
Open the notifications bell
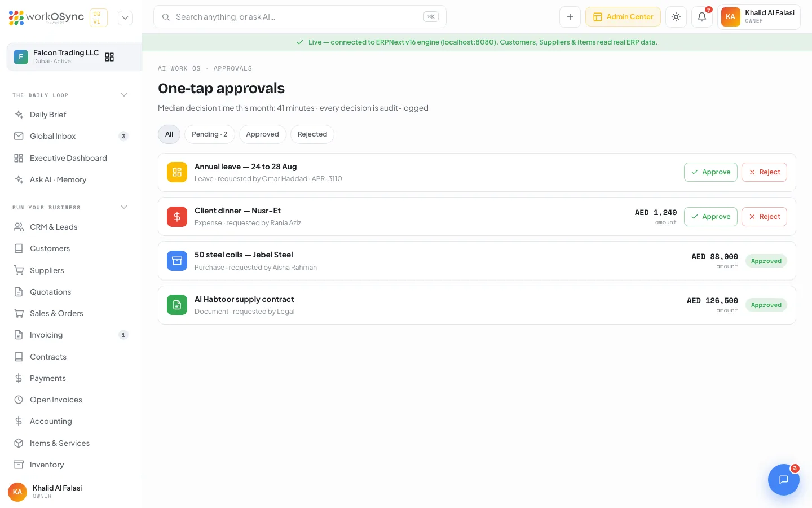702,17
